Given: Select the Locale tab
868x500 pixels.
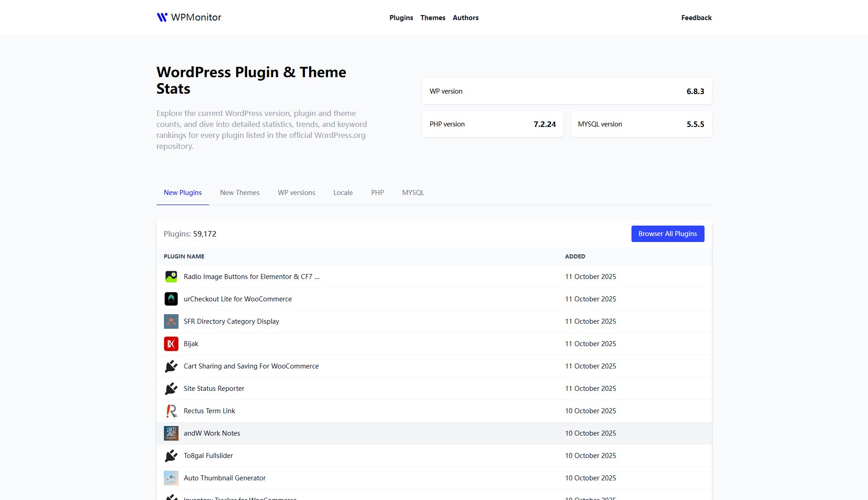Looking at the screenshot, I should (343, 193).
